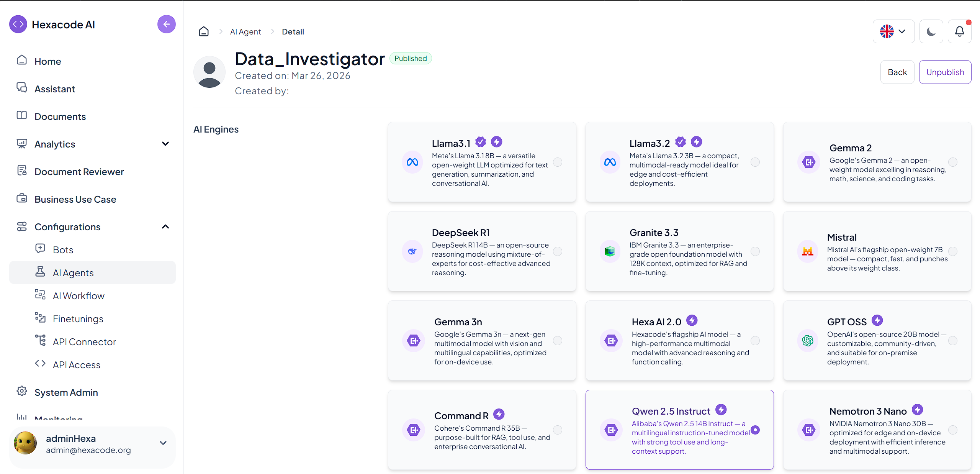This screenshot has width=980, height=474.
Task: Open the adminHexa account dropdown chevron
Action: (163, 443)
